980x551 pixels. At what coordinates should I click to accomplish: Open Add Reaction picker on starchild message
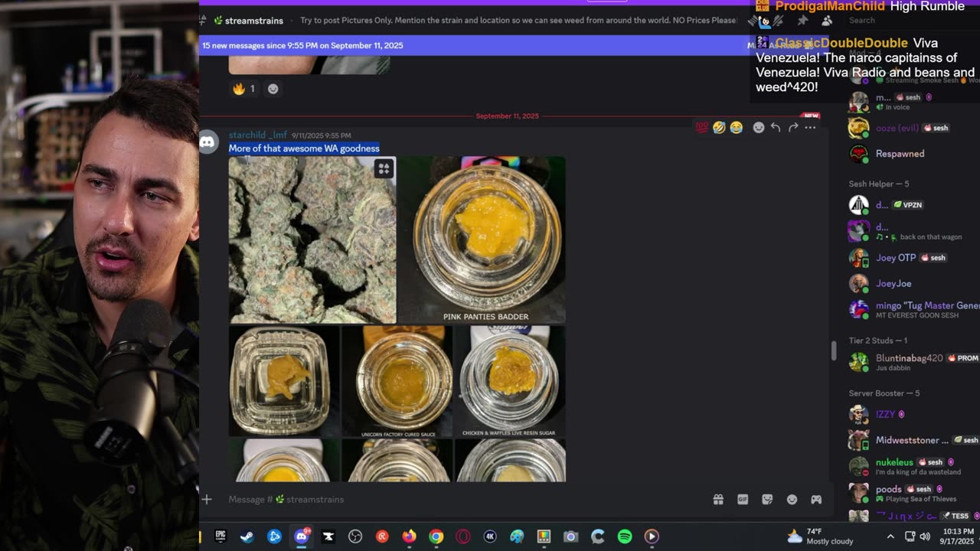click(x=759, y=127)
